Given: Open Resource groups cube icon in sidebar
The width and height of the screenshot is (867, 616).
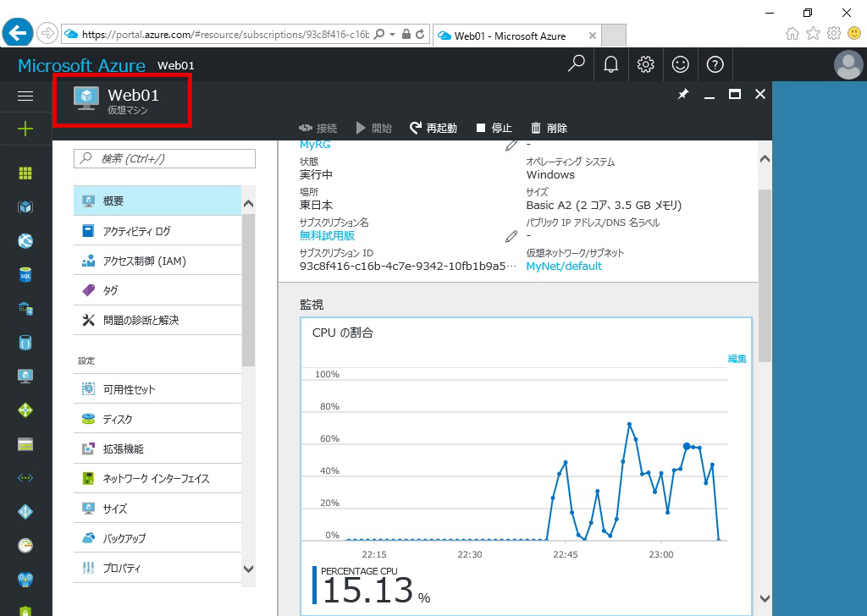Looking at the screenshot, I should [25, 207].
